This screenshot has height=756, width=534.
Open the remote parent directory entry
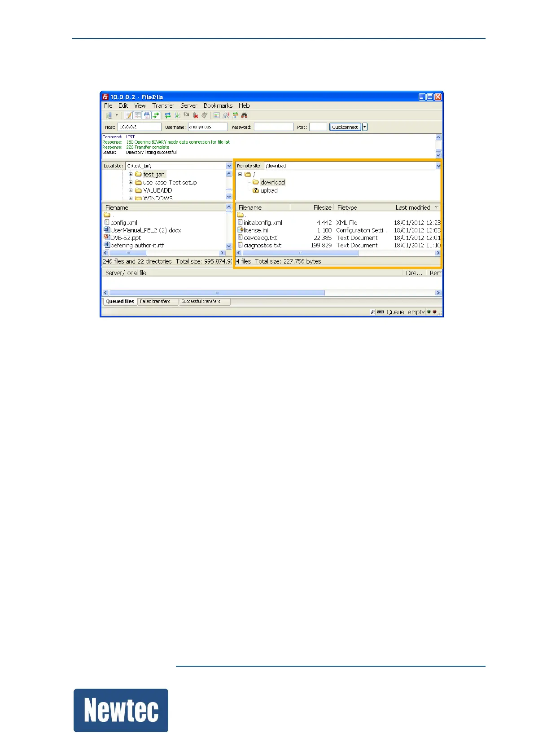pos(243,215)
